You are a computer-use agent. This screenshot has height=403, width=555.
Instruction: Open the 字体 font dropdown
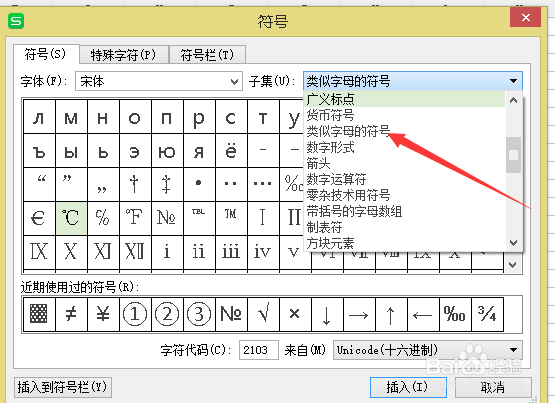click(x=159, y=81)
